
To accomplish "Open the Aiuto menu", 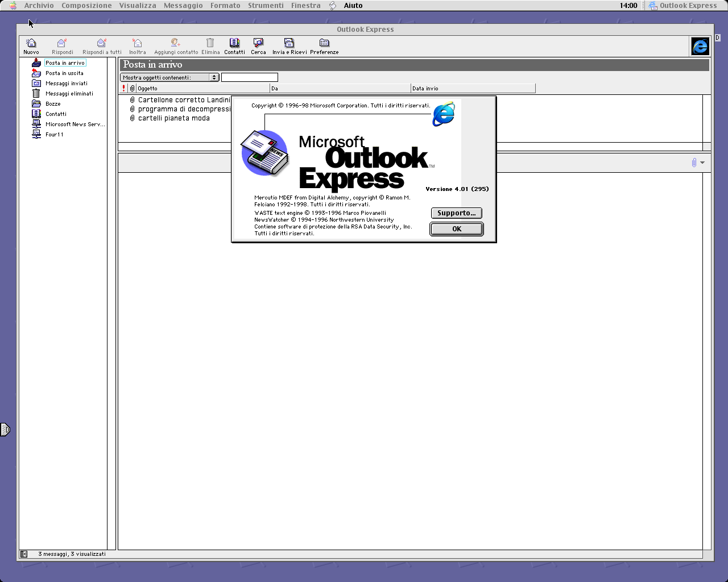I will click(x=353, y=6).
